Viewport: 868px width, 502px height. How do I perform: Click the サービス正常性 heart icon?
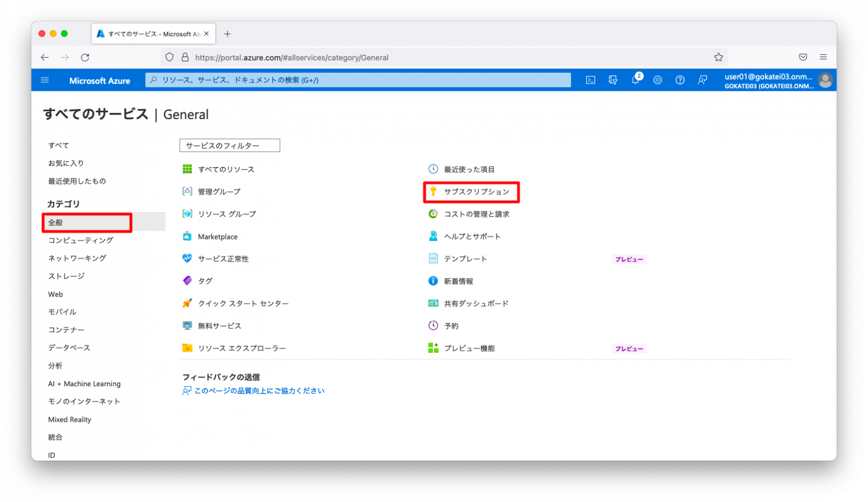point(187,258)
